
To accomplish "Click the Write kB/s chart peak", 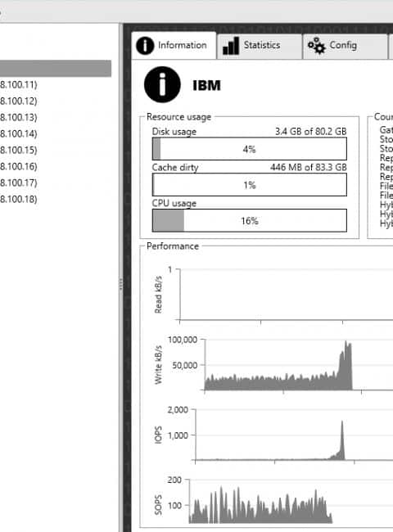I will click(346, 363).
